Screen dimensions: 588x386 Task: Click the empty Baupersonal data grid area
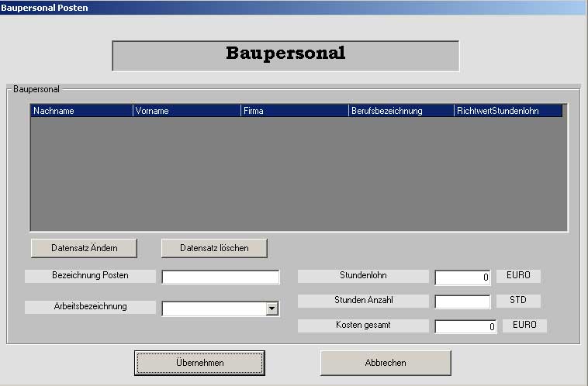pyautogui.click(x=299, y=174)
